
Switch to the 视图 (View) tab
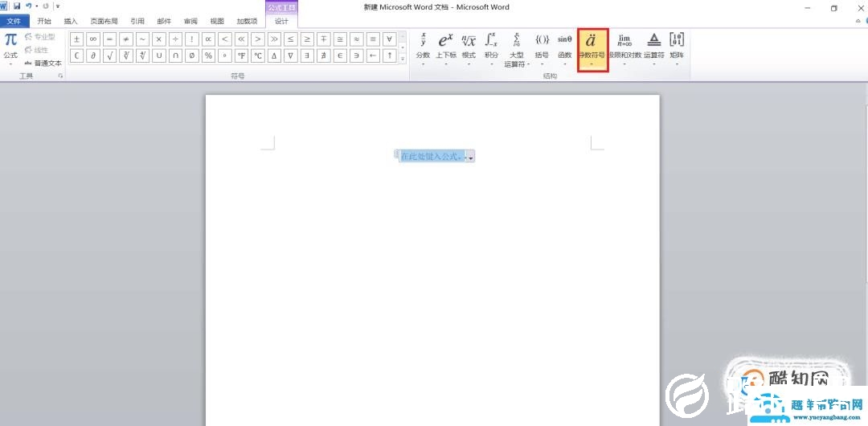pyautogui.click(x=217, y=21)
